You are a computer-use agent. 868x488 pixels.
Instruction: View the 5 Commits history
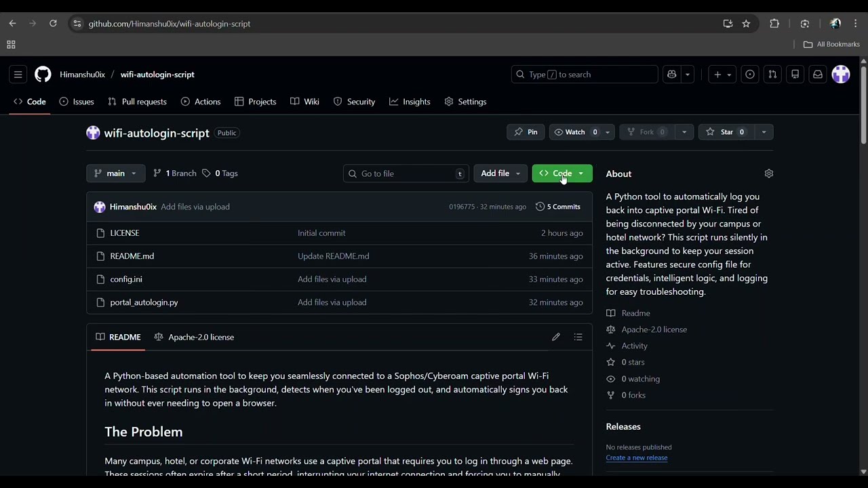pyautogui.click(x=558, y=207)
